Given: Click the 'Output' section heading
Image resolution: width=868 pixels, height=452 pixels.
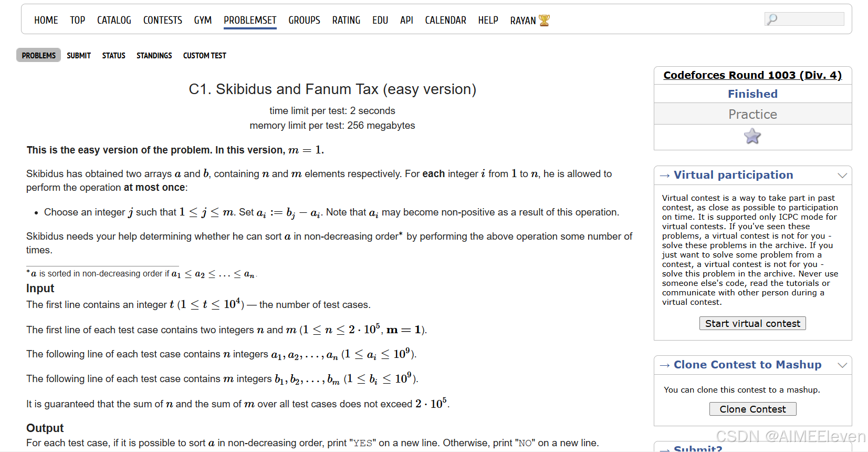Looking at the screenshot, I should point(45,428).
